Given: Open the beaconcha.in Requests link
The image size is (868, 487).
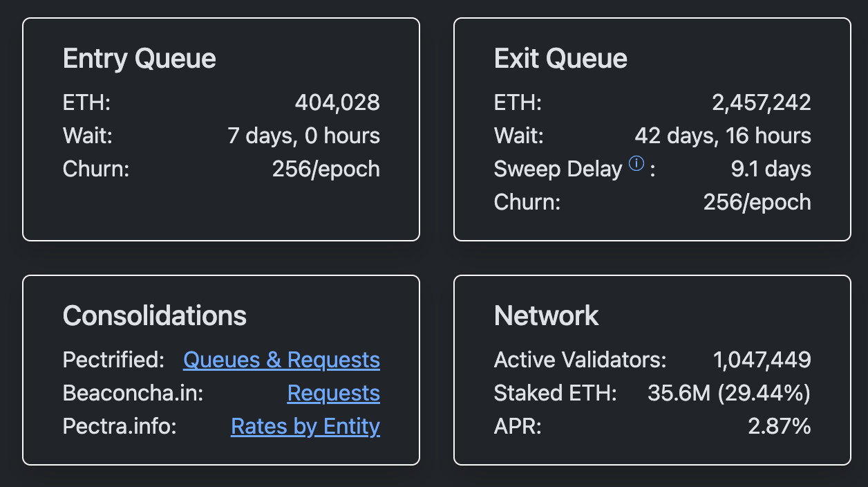Looking at the screenshot, I should (x=334, y=393).
